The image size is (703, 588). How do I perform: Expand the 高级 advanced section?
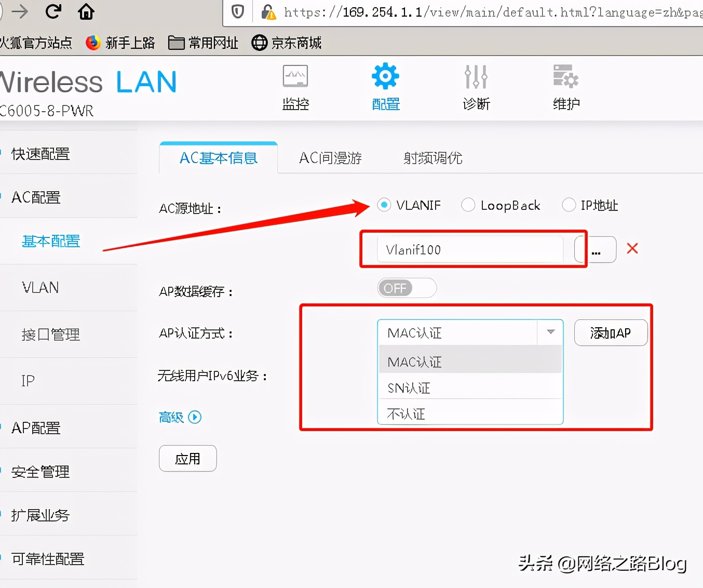(179, 417)
